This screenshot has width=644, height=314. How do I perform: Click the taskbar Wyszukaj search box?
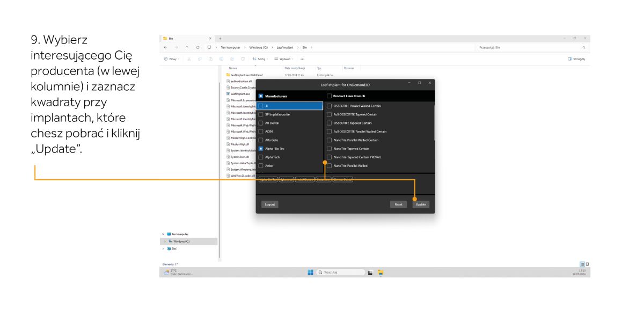[x=340, y=272]
